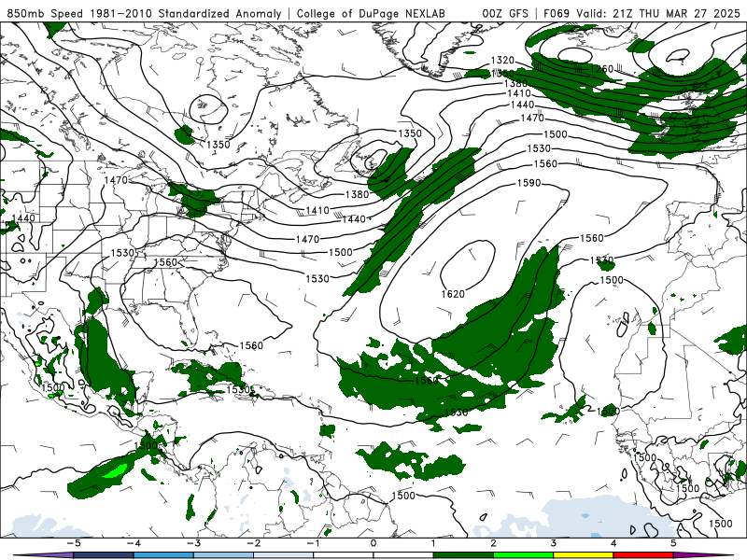The height and width of the screenshot is (560, 747).
Task: Click the '1320' contour label
Action: coord(502,60)
